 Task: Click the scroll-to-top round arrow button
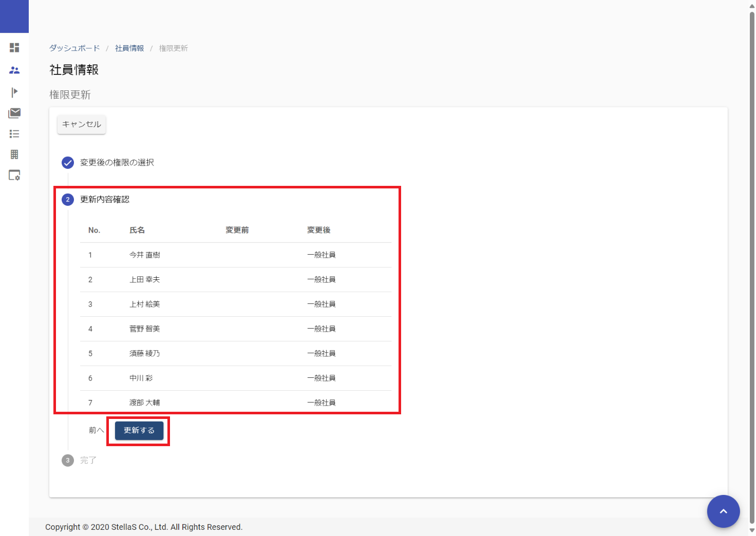723,511
